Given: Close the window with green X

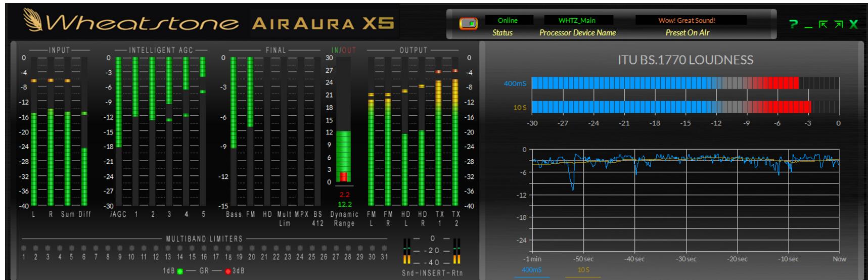Looking at the screenshot, I should pyautogui.click(x=854, y=24).
